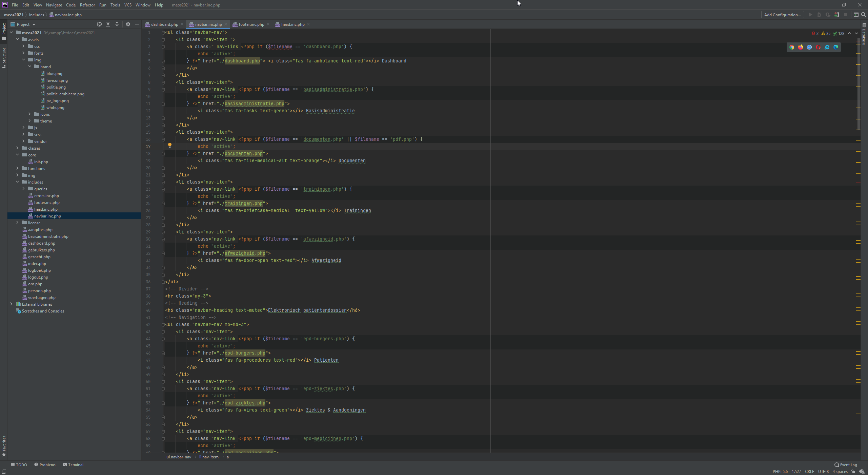Image resolution: width=868 pixels, height=475 pixels.
Task: Open the Database tool window
Action: tap(864, 34)
